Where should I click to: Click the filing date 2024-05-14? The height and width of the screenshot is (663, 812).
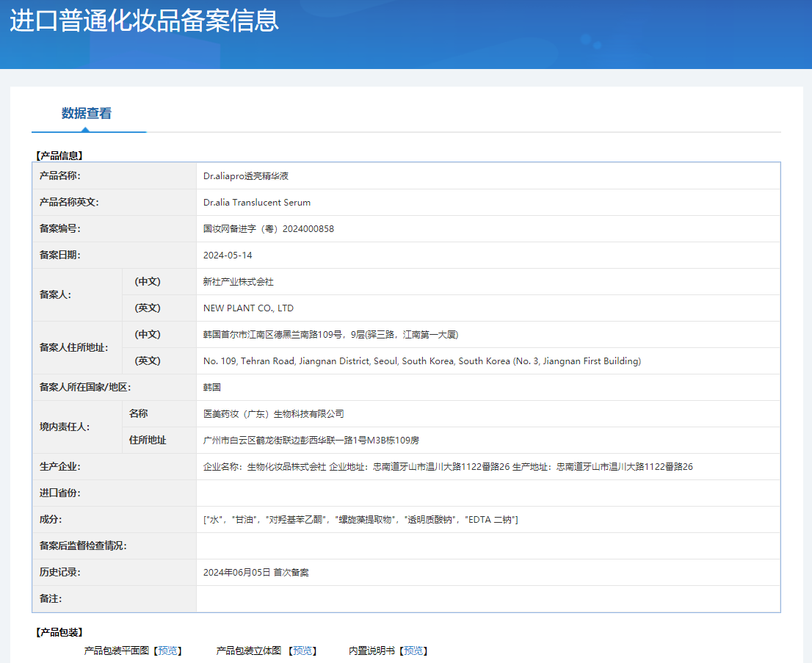click(228, 256)
